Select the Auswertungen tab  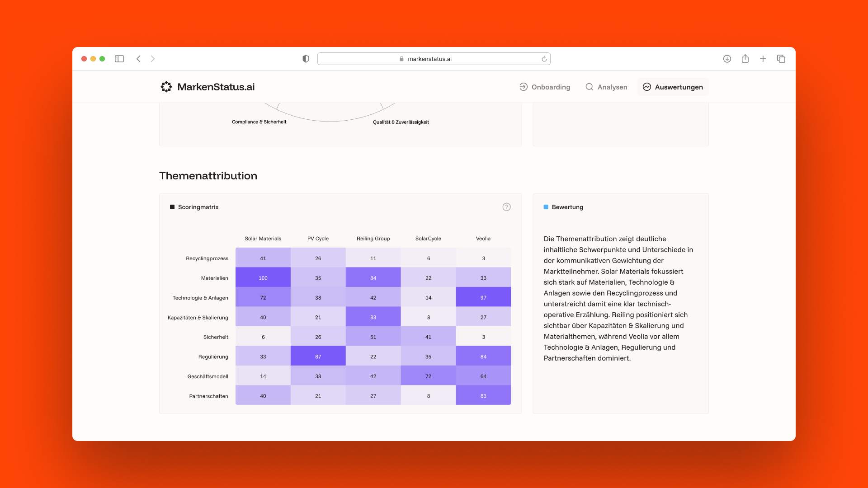click(x=673, y=87)
